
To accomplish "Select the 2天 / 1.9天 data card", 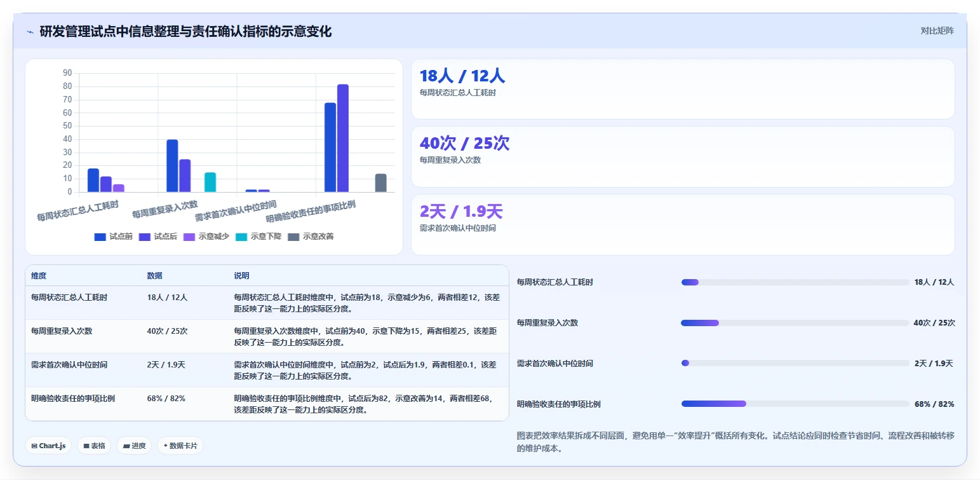I will coord(683,224).
